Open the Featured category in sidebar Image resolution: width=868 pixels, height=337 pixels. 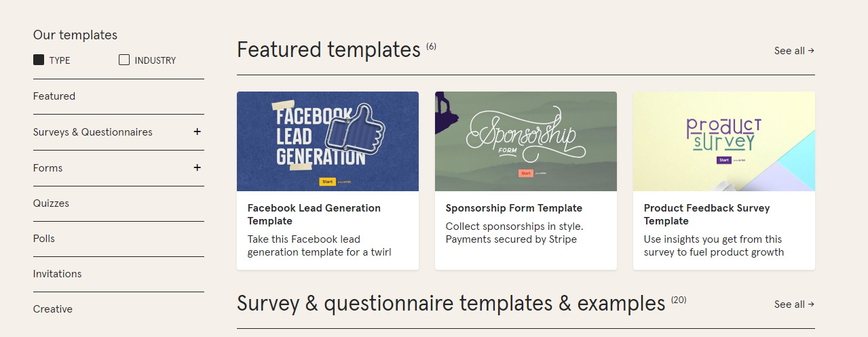coord(54,96)
